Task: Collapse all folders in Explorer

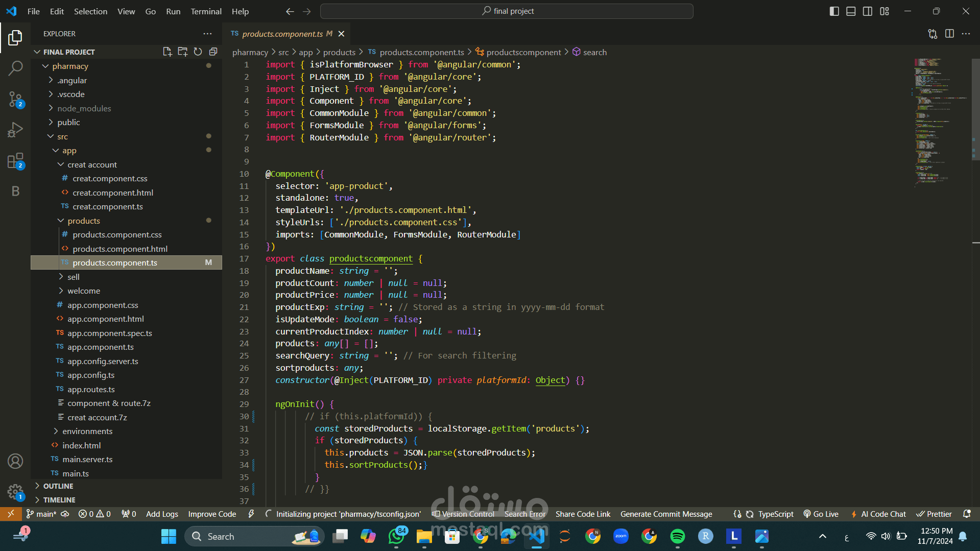Action: 213,52
